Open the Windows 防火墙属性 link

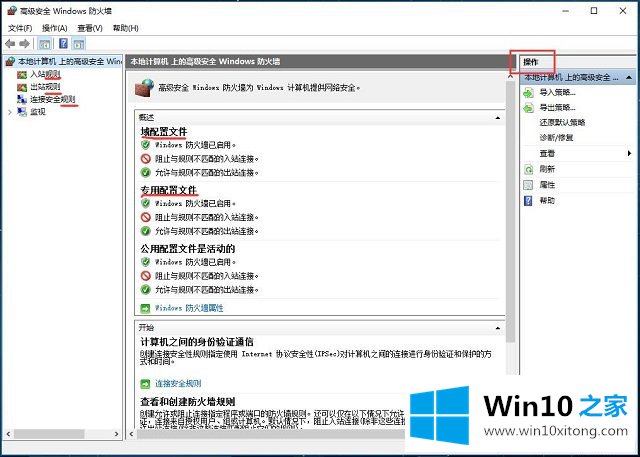point(189,308)
